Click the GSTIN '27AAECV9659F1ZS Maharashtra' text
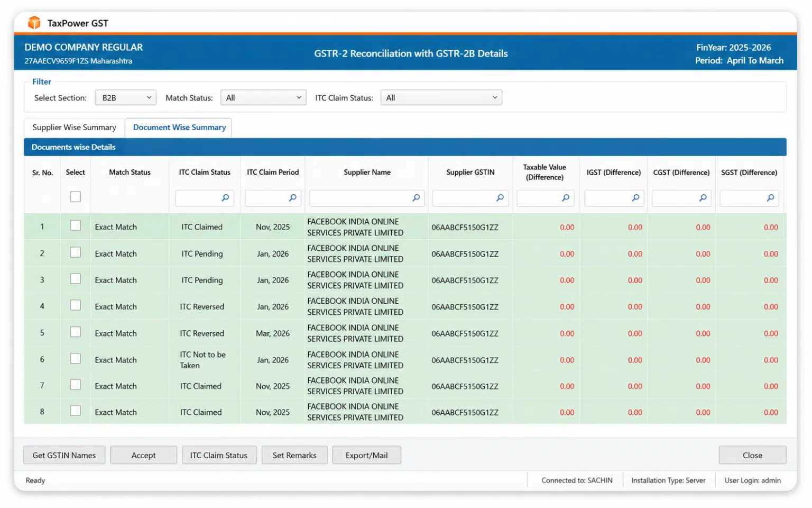The image size is (812, 508). point(78,61)
